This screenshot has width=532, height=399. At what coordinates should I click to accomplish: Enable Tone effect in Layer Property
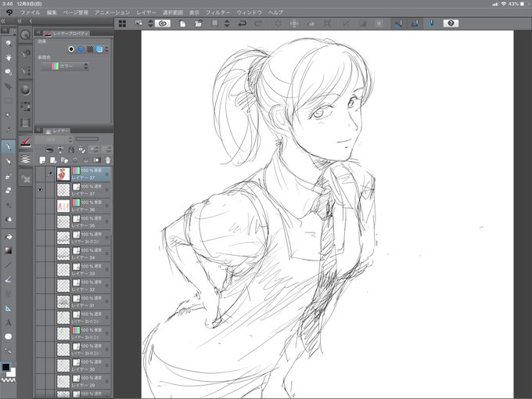pos(90,49)
